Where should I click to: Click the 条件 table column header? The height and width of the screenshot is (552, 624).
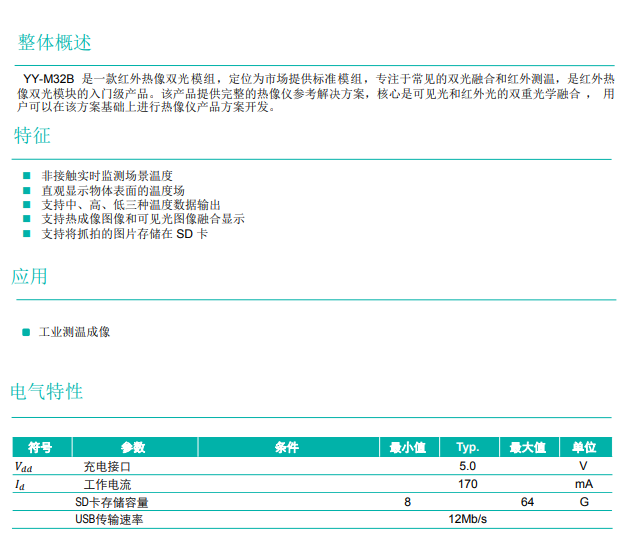[x=286, y=447]
